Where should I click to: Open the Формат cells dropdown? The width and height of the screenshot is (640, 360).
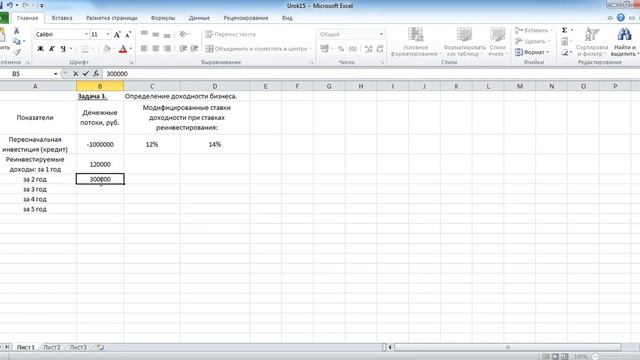pyautogui.click(x=532, y=52)
